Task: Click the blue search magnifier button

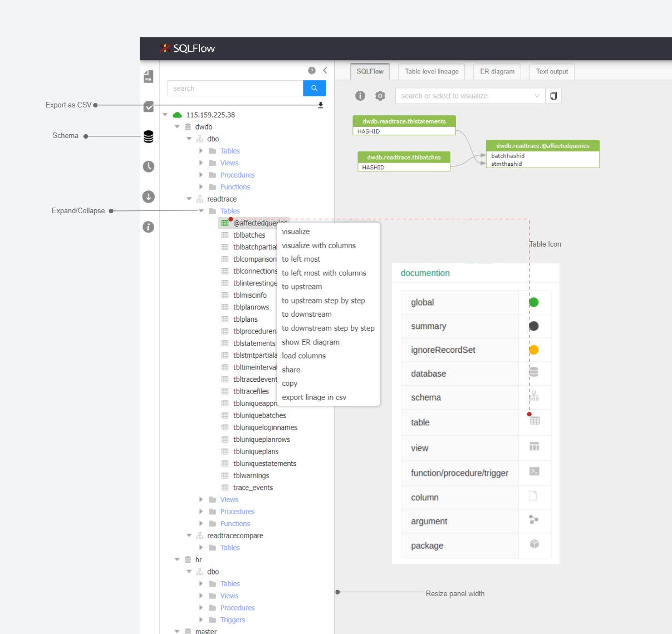Action: [x=315, y=88]
